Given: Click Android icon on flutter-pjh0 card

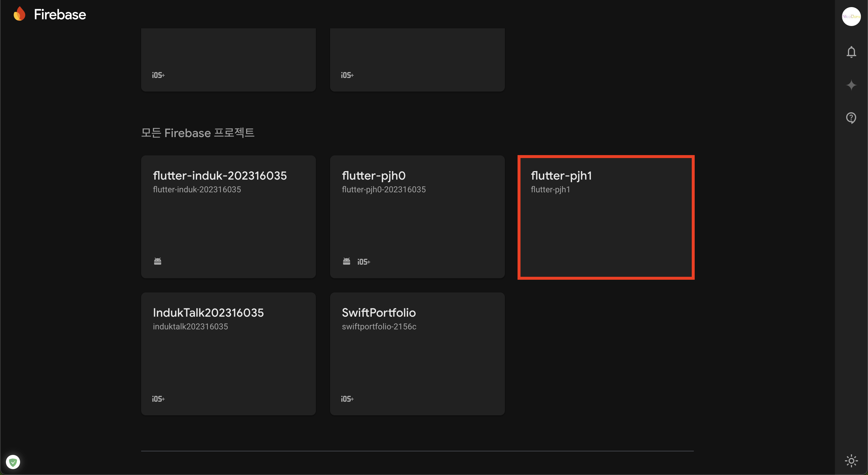Looking at the screenshot, I should (x=346, y=261).
